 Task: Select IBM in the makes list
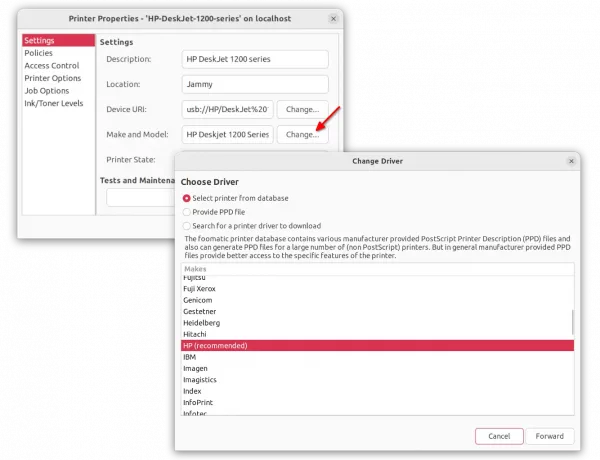click(377, 357)
